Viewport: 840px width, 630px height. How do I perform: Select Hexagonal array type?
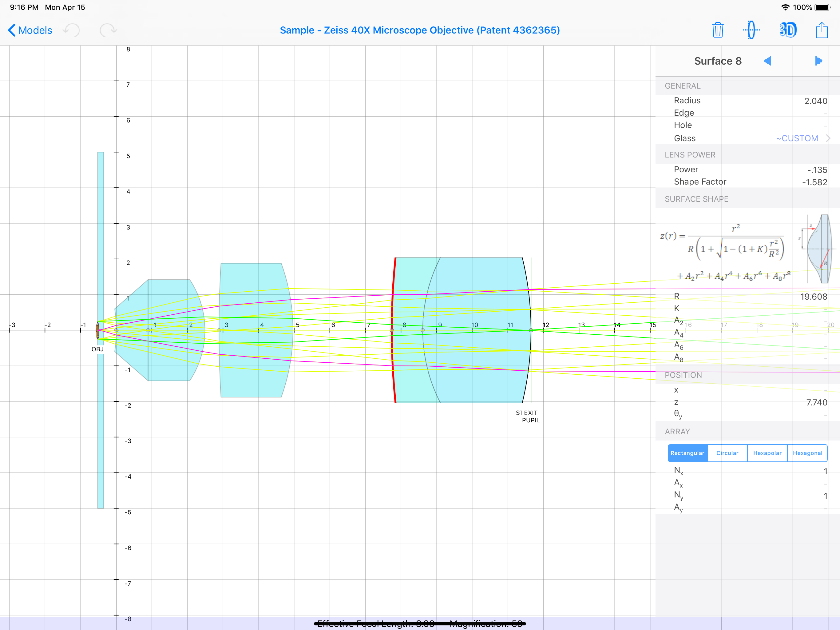807,453
